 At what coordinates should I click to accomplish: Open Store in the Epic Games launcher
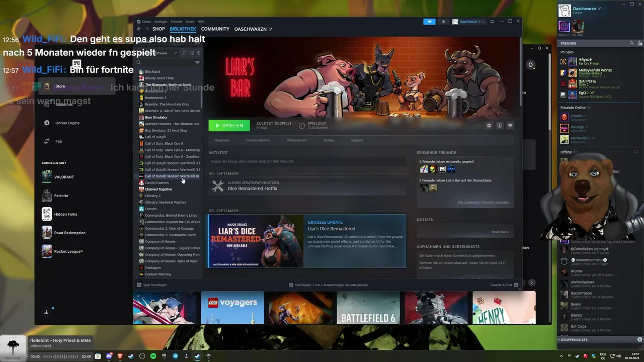[75, 86]
